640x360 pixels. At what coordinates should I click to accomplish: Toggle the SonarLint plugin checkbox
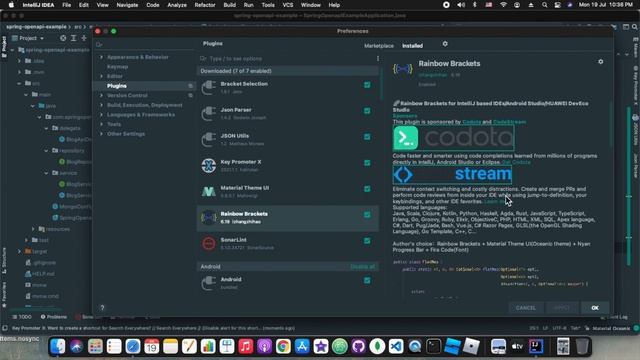tap(367, 241)
